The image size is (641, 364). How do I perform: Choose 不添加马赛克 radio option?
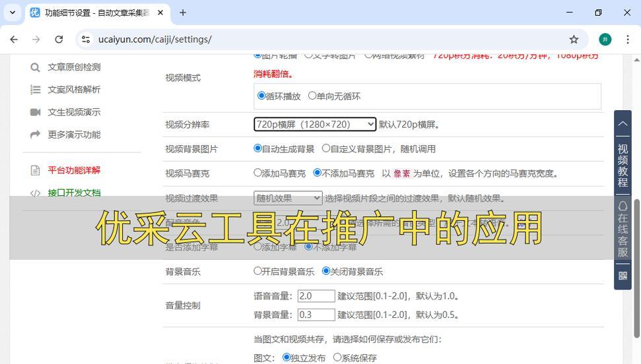(318, 173)
